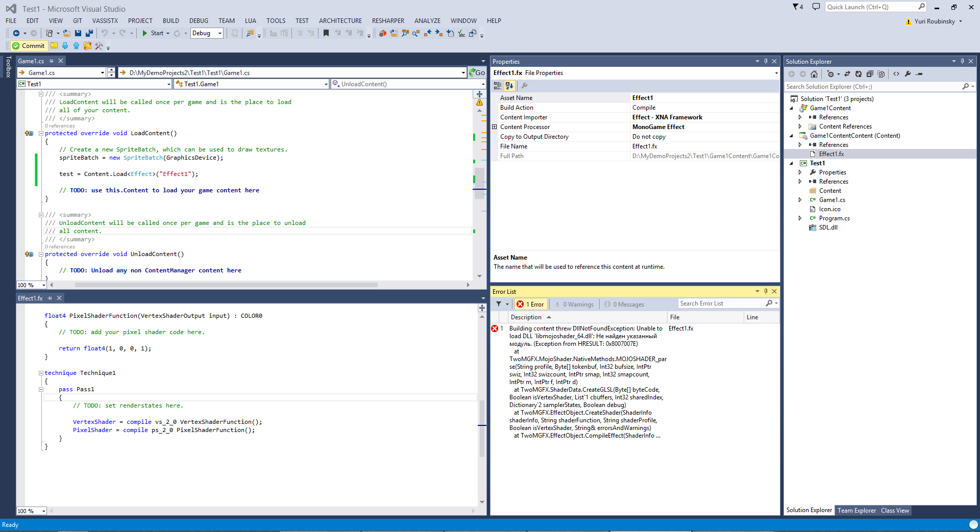Viewport: 980px width, 532px height.
Task: Expand the Content Processor property
Action: pyautogui.click(x=494, y=127)
